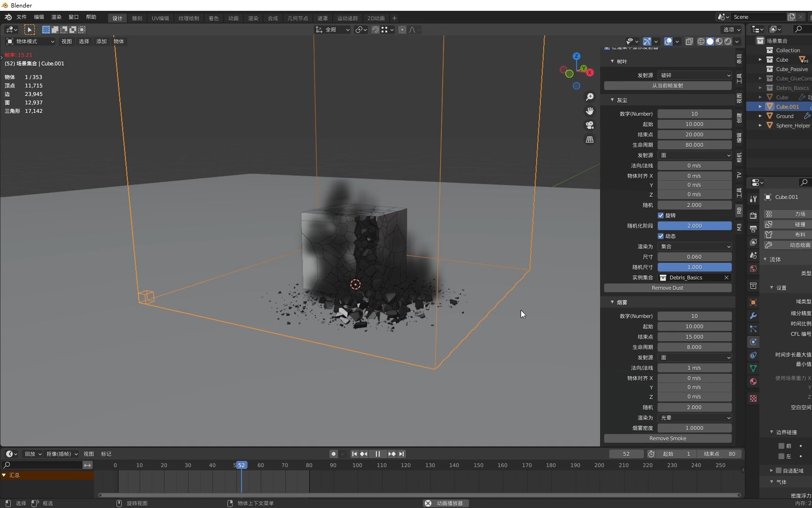Toggle the camera view icon in viewport sidebar

tap(590, 126)
